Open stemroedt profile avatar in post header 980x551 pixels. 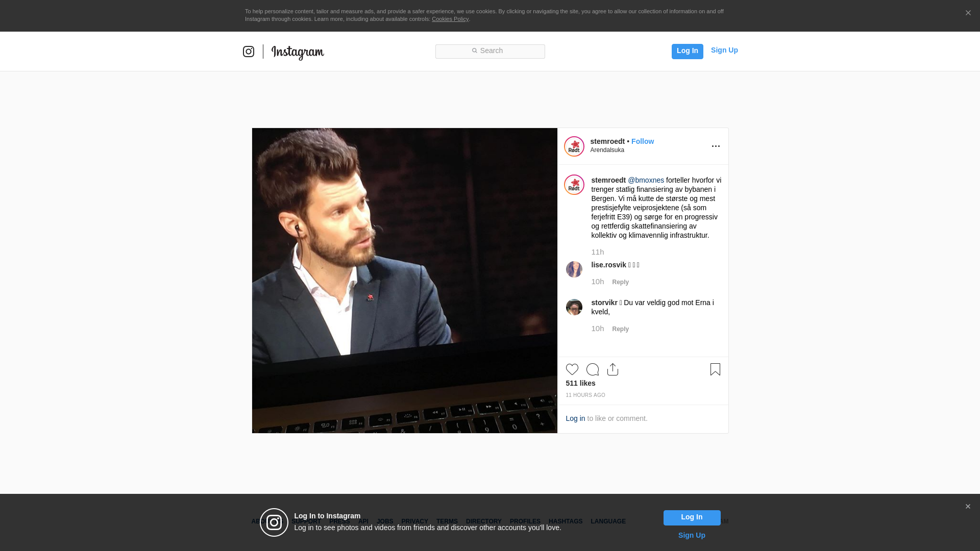point(574,146)
